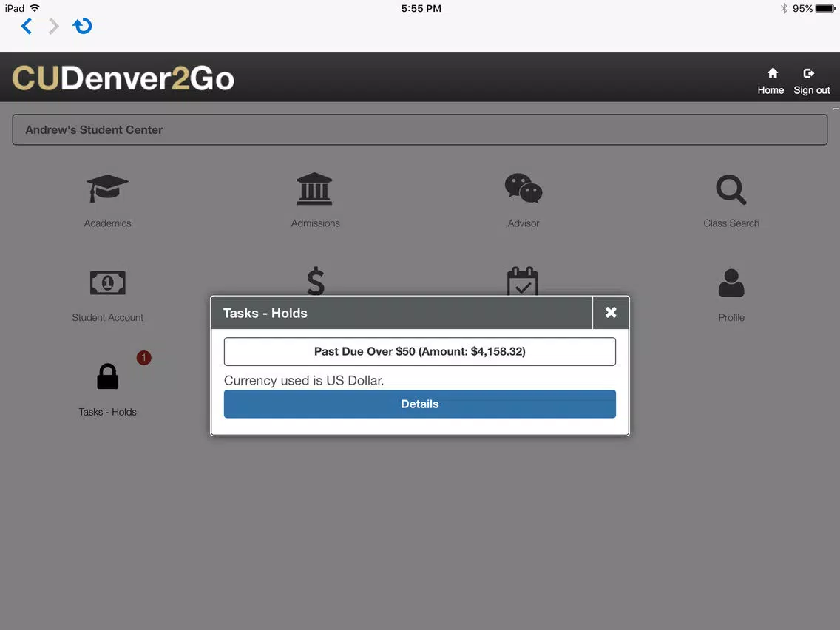
Task: Close the Tasks - Holds dialog
Action: point(611,312)
